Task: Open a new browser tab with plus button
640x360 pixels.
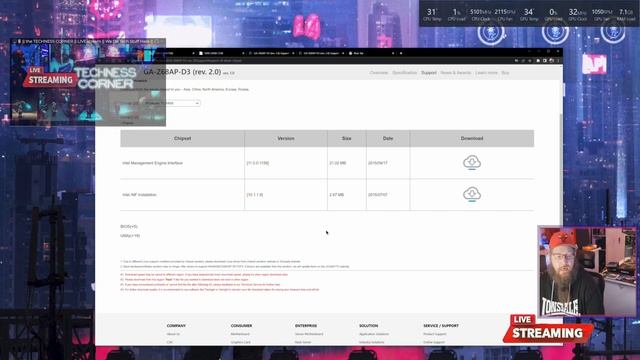Action: pos(401,53)
